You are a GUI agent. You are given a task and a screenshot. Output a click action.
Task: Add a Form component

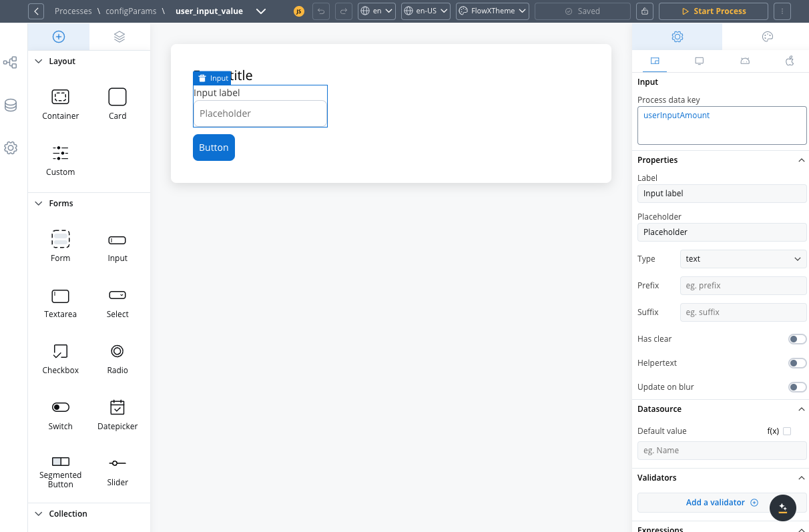61,247
